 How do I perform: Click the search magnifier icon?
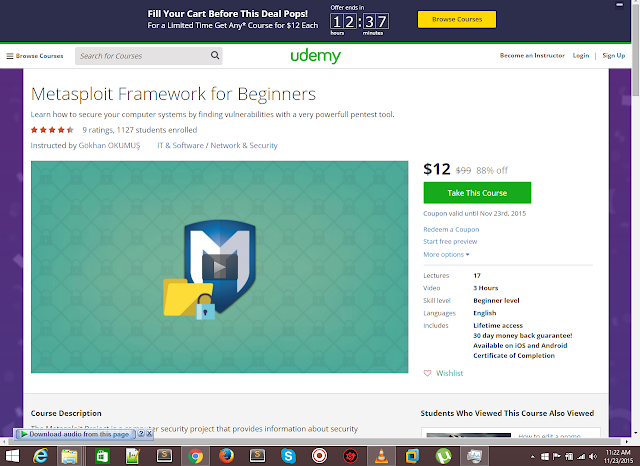point(215,55)
